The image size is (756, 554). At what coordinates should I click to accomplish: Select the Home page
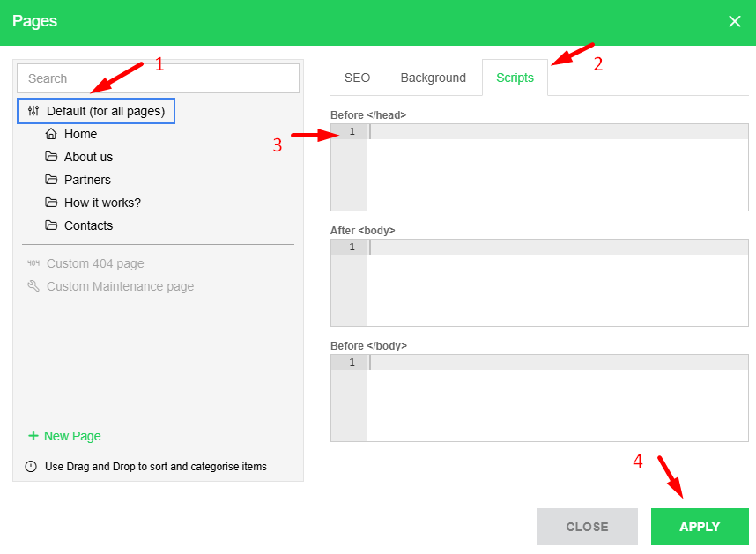(80, 134)
